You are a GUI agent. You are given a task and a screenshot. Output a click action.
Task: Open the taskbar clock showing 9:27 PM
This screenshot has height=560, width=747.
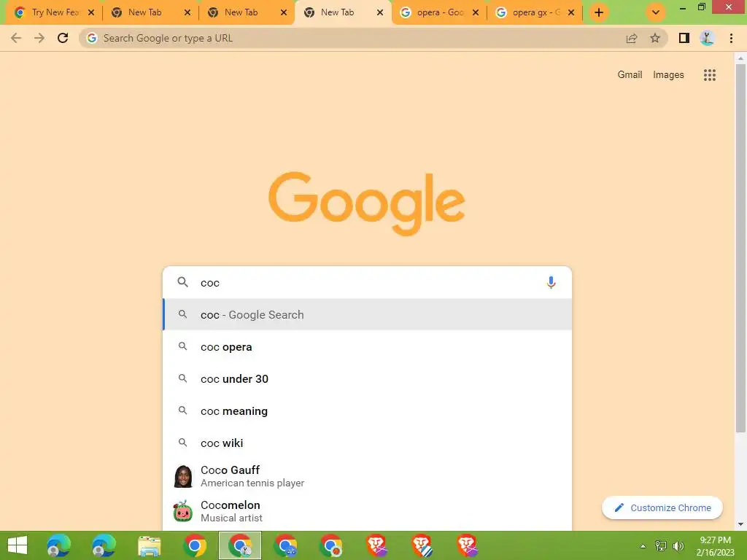pos(715,546)
